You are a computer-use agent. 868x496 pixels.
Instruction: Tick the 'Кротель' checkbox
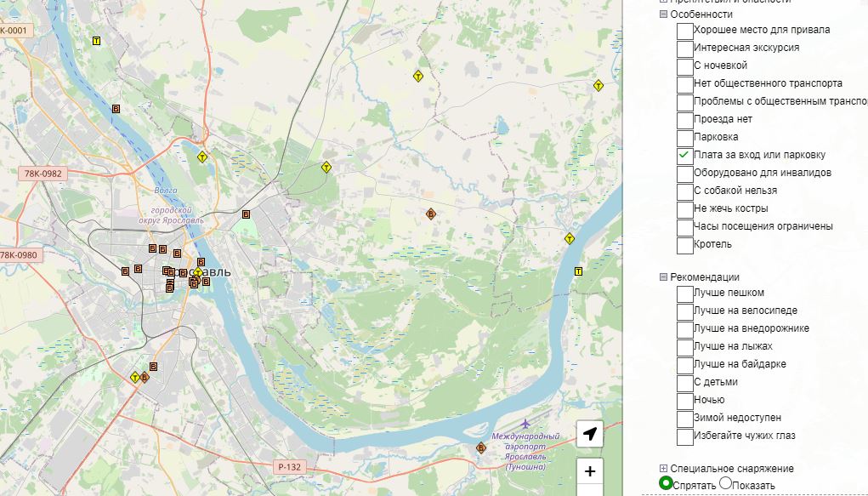(684, 245)
